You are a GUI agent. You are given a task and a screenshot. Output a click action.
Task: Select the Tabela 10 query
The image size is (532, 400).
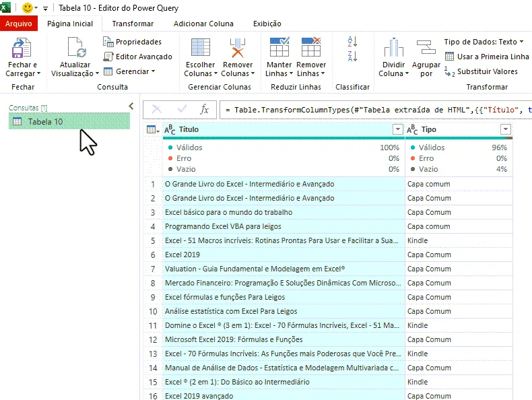[x=69, y=121]
